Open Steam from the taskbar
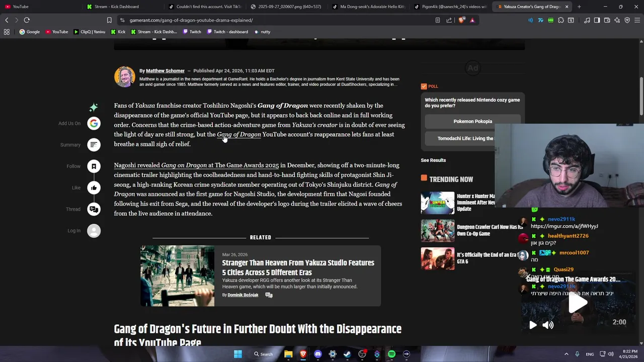The width and height of the screenshot is (644, 362). point(347,354)
